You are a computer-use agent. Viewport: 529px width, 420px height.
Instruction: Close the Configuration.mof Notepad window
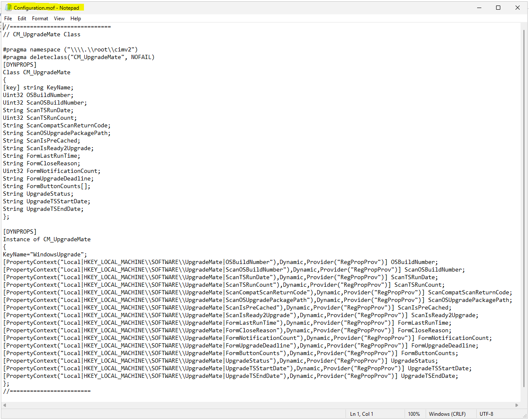[518, 8]
